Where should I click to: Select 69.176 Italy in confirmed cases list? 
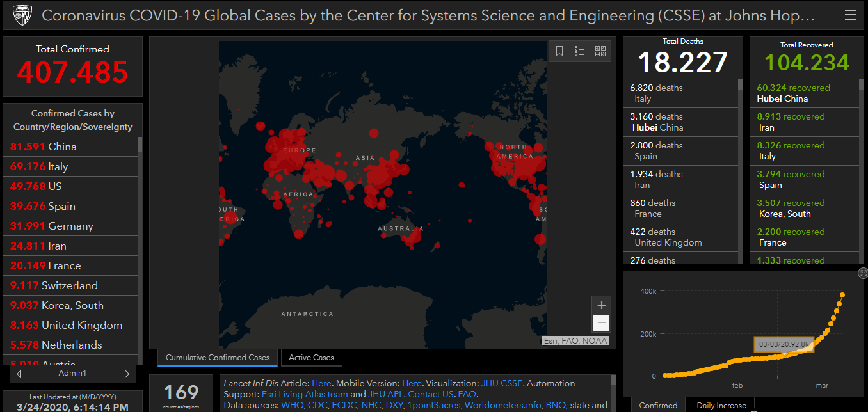[70, 166]
